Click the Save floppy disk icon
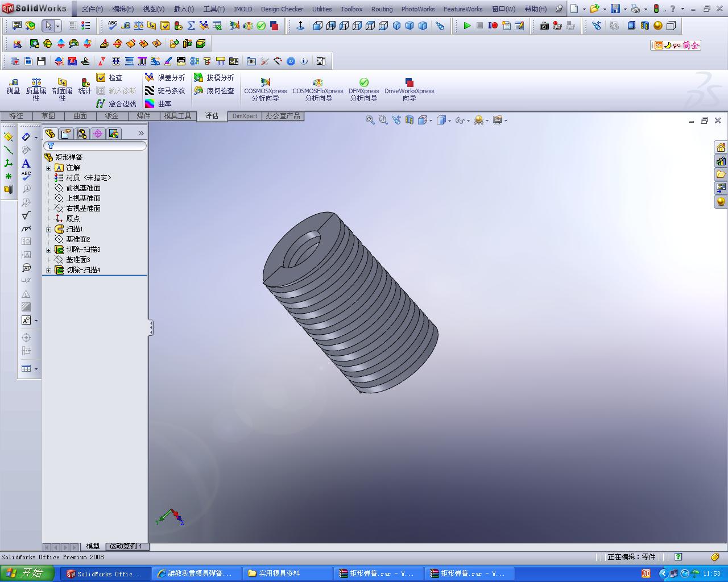 [615, 9]
